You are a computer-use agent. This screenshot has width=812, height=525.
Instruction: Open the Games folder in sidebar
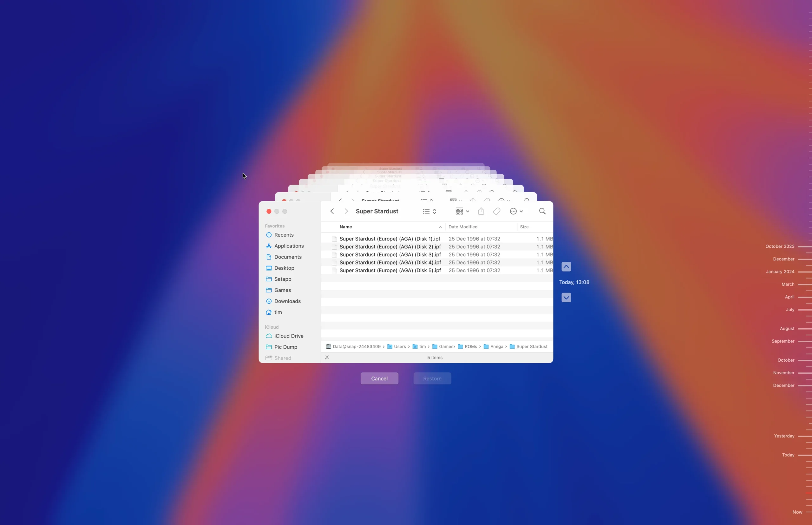tap(283, 290)
